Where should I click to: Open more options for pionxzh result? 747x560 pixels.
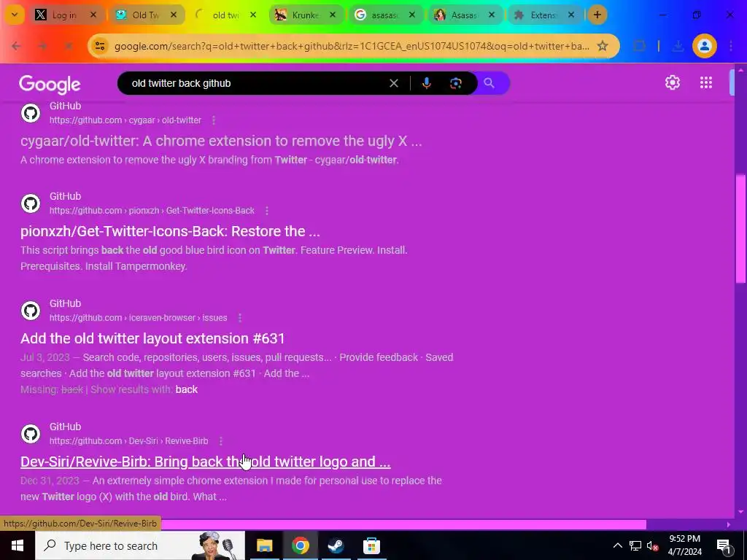(267, 211)
